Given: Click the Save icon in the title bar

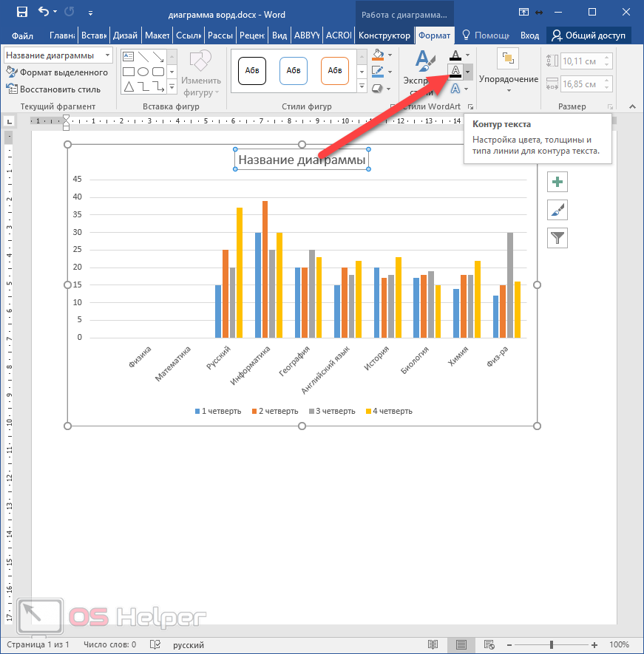Looking at the screenshot, I should (x=21, y=12).
